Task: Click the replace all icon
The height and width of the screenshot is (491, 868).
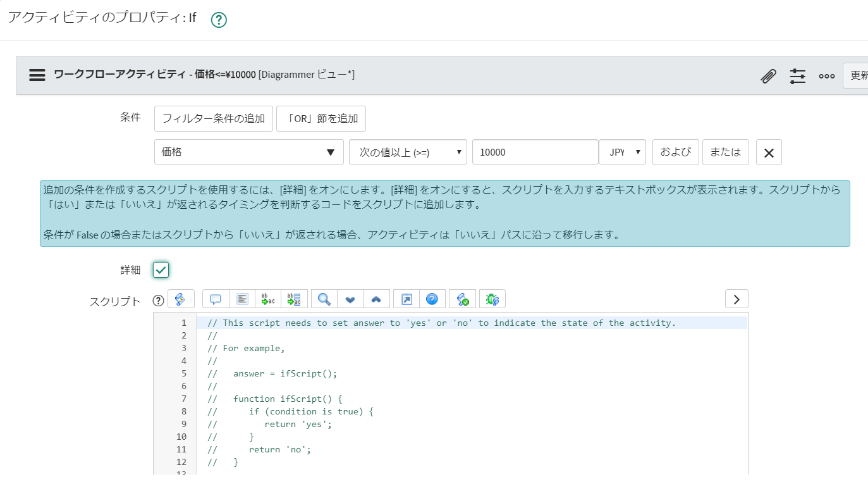Action: click(294, 299)
